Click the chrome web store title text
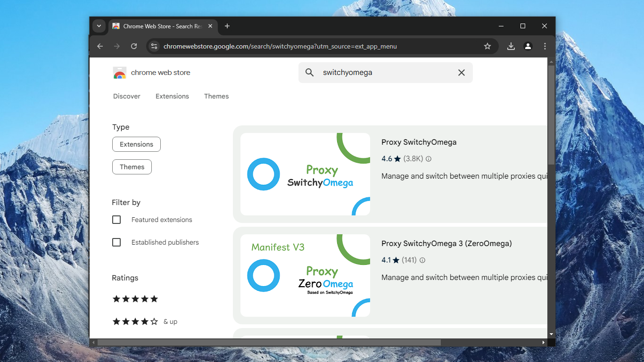The height and width of the screenshot is (362, 644). pos(161,73)
